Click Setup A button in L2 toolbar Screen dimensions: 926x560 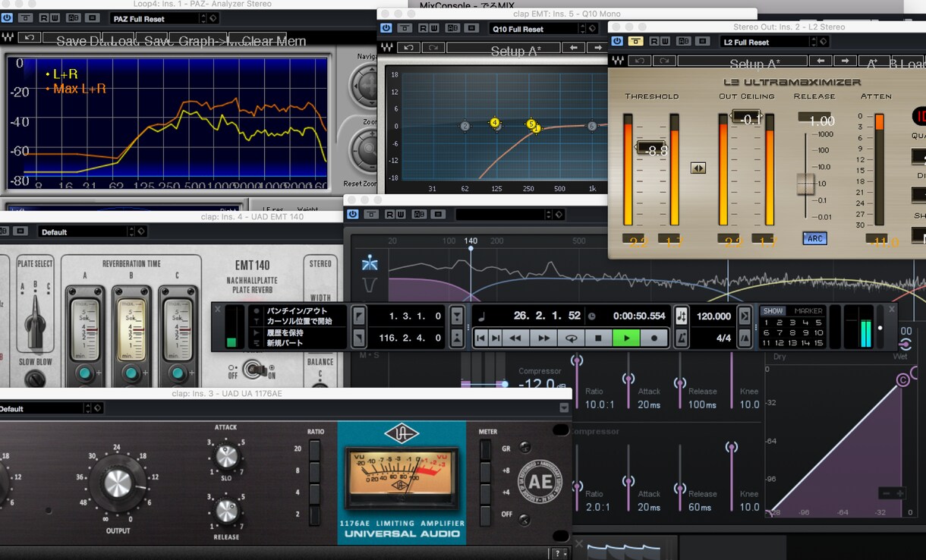point(742,61)
